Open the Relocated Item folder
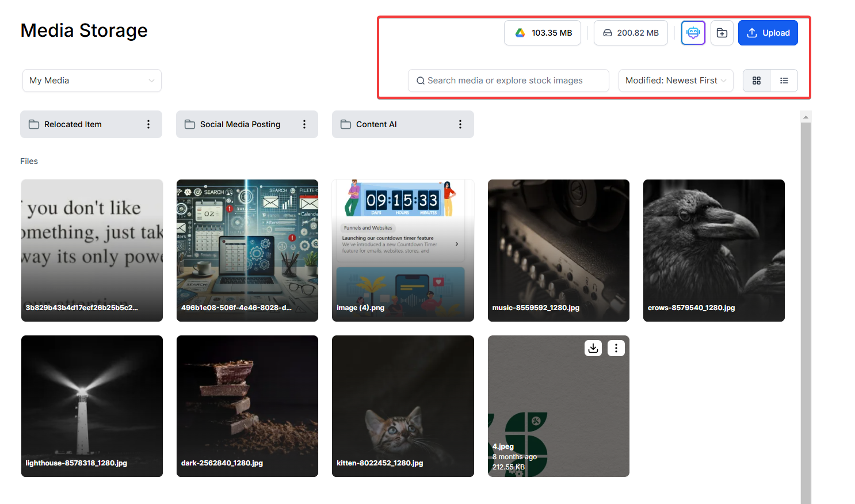This screenshot has width=855, height=504. [x=91, y=124]
